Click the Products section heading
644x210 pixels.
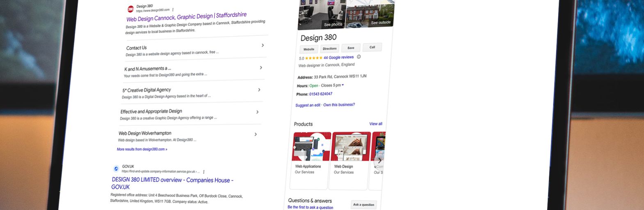tap(303, 124)
